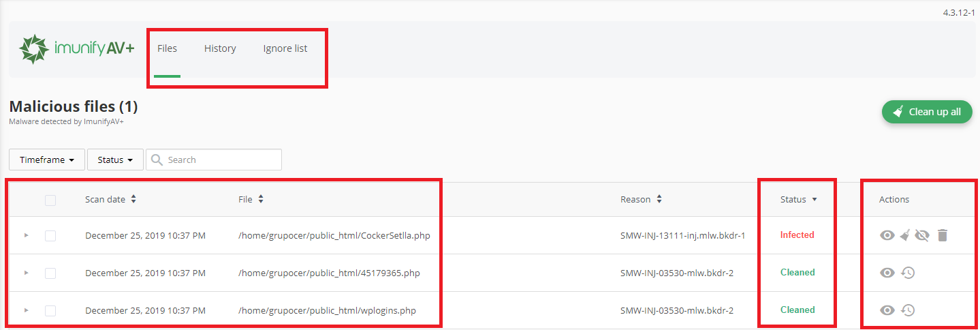Open the Timeframe dropdown filter
This screenshot has width=980, height=330.
(46, 160)
